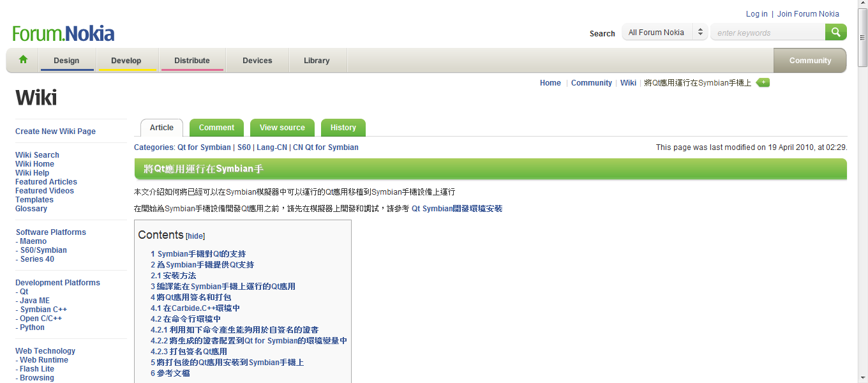Viewport: 868px width, 383px height.
Task: Click the page vertical scrollbar thumb
Action: pyautogui.click(x=862, y=38)
